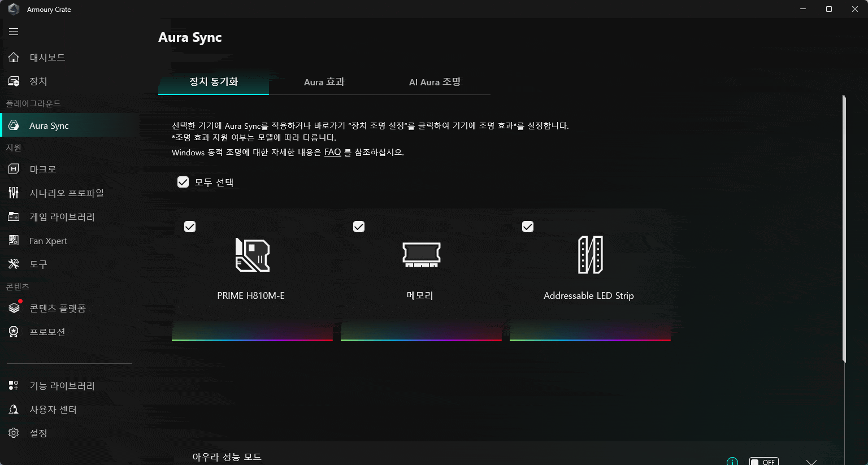Click the 마크로 macro icon
868x465 pixels.
point(14,169)
